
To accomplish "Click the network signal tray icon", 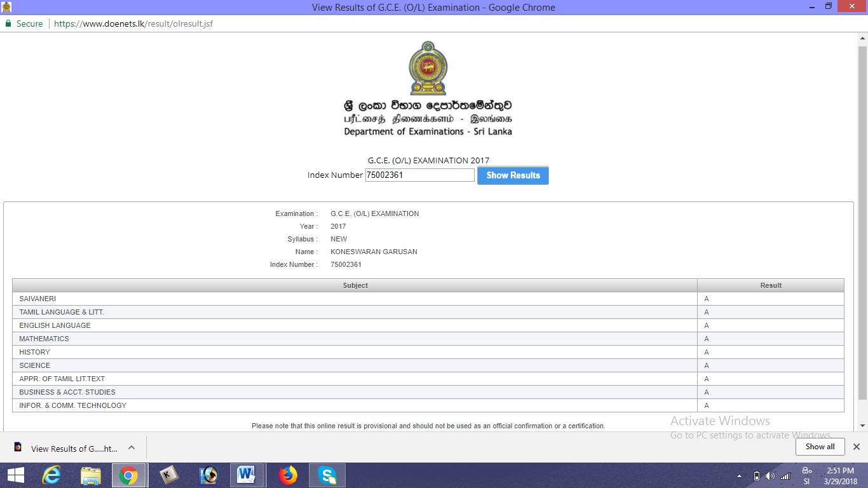I will [x=785, y=476].
